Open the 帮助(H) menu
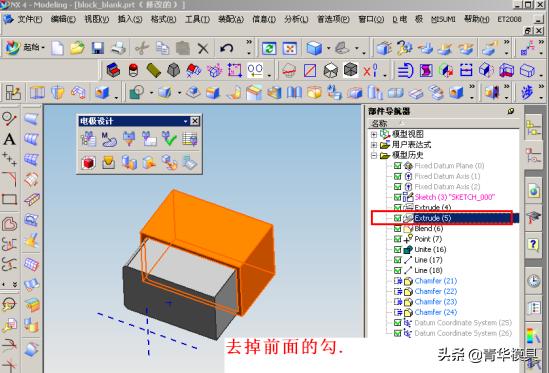549x373 pixels. click(477, 19)
